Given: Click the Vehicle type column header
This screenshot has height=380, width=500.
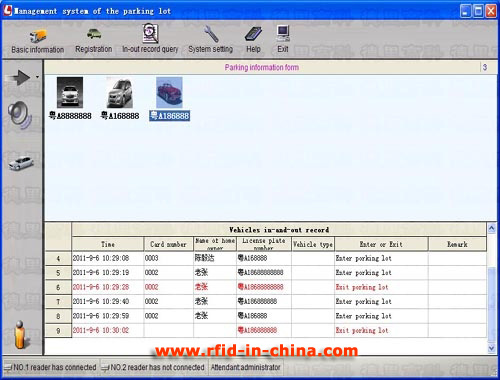Looking at the screenshot, I should [x=313, y=244].
